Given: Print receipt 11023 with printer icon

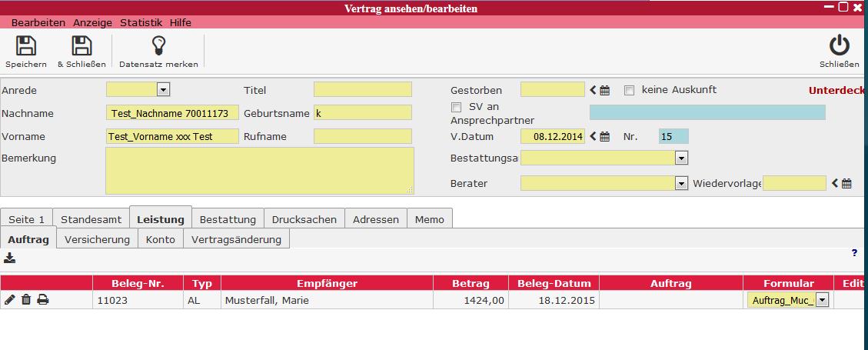Looking at the screenshot, I should 43,300.
